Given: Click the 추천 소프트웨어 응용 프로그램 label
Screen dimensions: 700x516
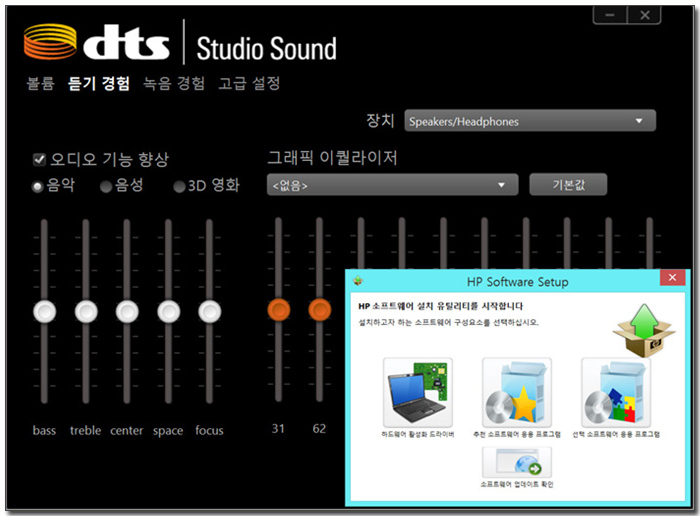Looking at the screenshot, I should pyautogui.click(x=517, y=434).
